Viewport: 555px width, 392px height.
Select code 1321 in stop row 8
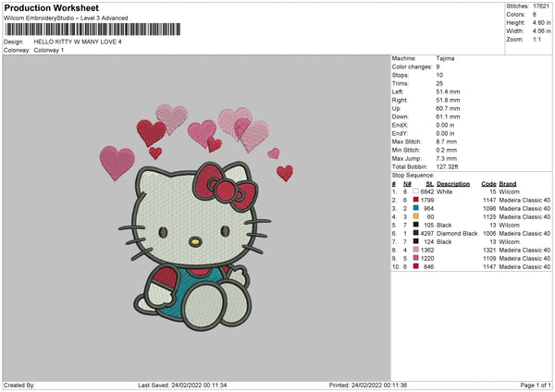point(489,251)
